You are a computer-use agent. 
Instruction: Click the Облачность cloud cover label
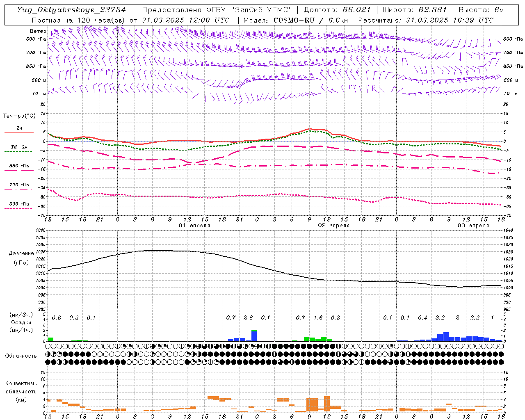(x=21, y=356)
